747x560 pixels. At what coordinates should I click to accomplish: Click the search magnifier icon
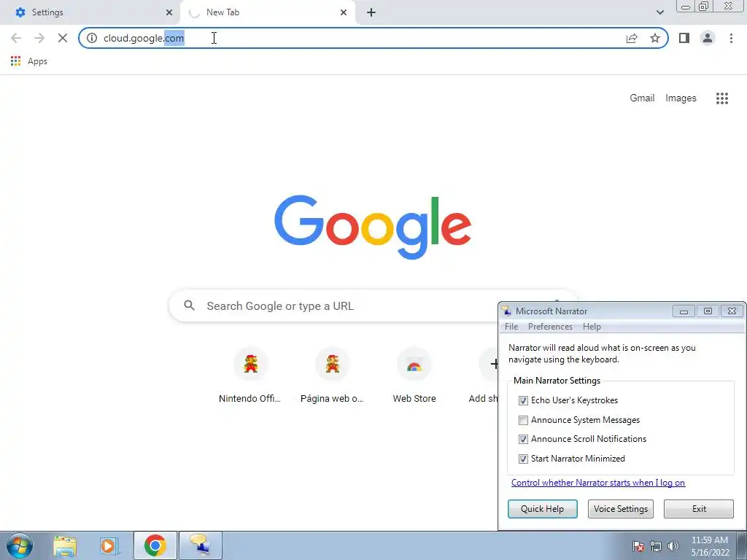coord(190,306)
